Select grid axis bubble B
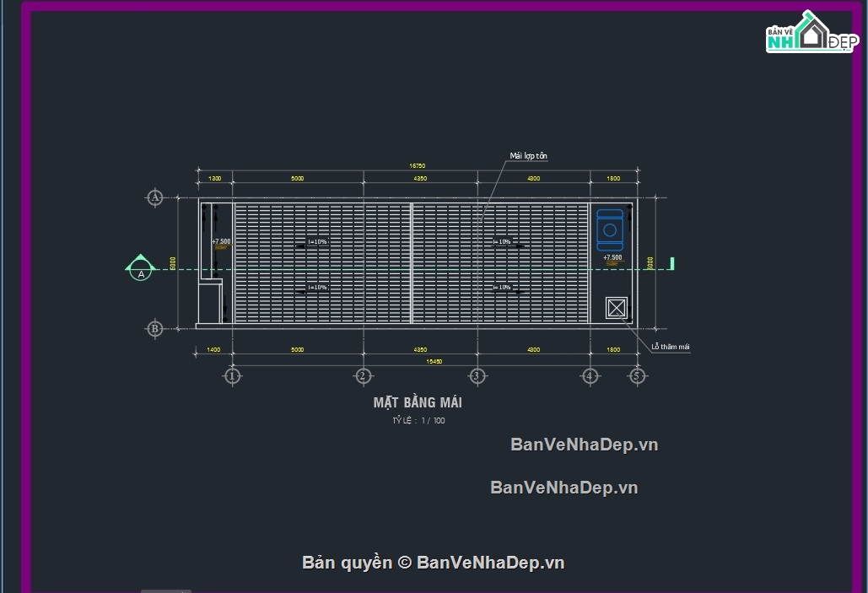Viewport: 868px width, 593px height. [155, 328]
